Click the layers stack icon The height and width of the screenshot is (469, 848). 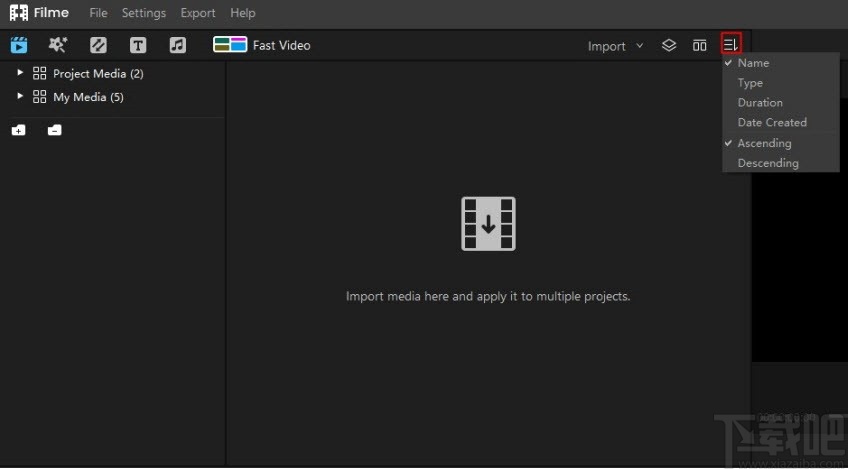coord(669,45)
